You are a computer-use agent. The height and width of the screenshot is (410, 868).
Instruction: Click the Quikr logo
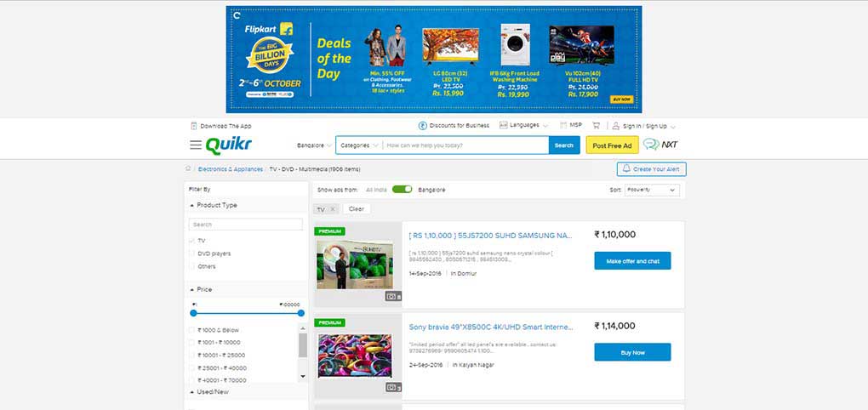coord(229,145)
